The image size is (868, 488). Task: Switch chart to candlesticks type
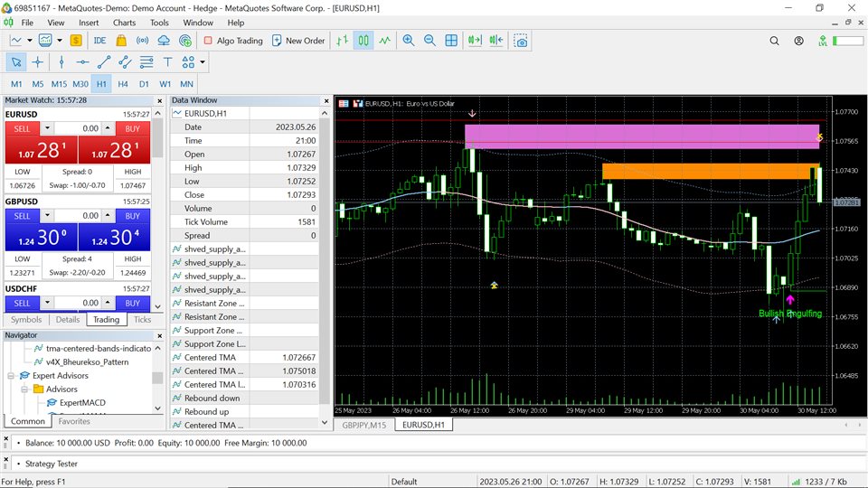363,41
